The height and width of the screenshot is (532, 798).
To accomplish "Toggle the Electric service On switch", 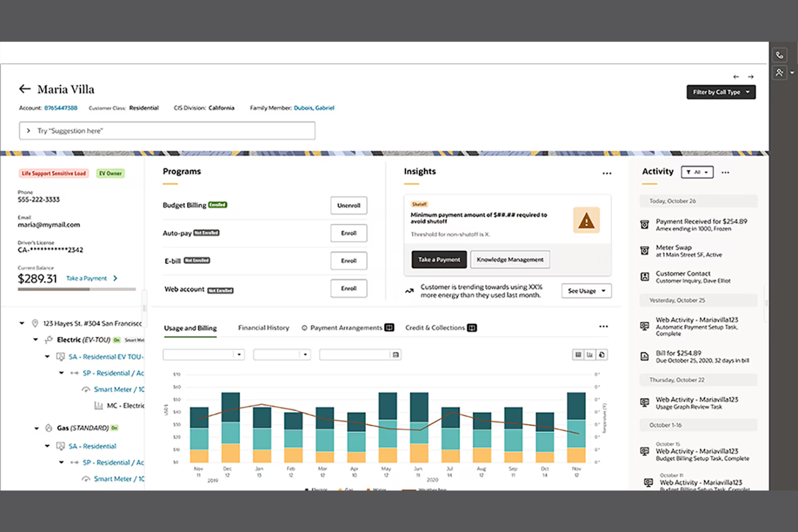I will point(117,340).
